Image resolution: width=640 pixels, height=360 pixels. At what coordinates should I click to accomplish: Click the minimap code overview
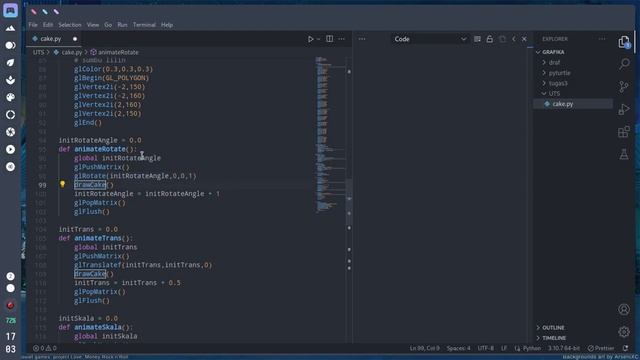coord(330,135)
